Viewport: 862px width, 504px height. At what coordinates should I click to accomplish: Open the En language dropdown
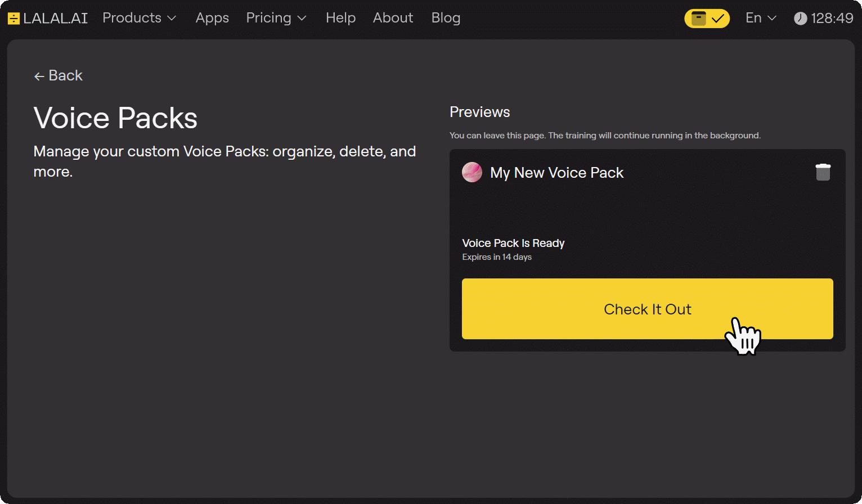tap(761, 18)
